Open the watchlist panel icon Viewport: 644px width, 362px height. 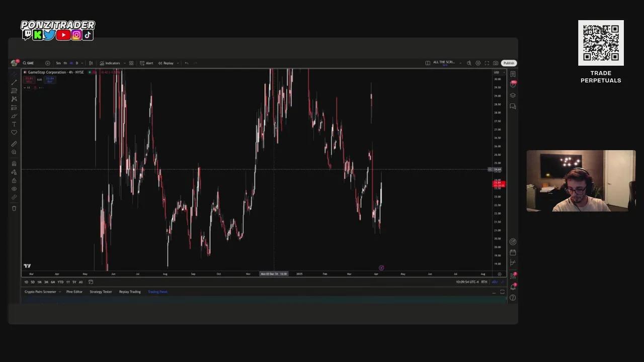click(x=513, y=74)
